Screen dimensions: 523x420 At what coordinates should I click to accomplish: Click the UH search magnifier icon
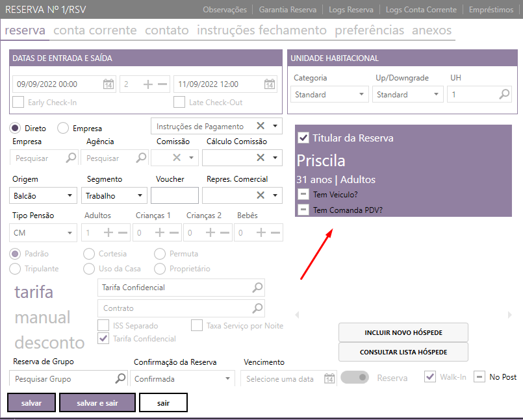(504, 95)
